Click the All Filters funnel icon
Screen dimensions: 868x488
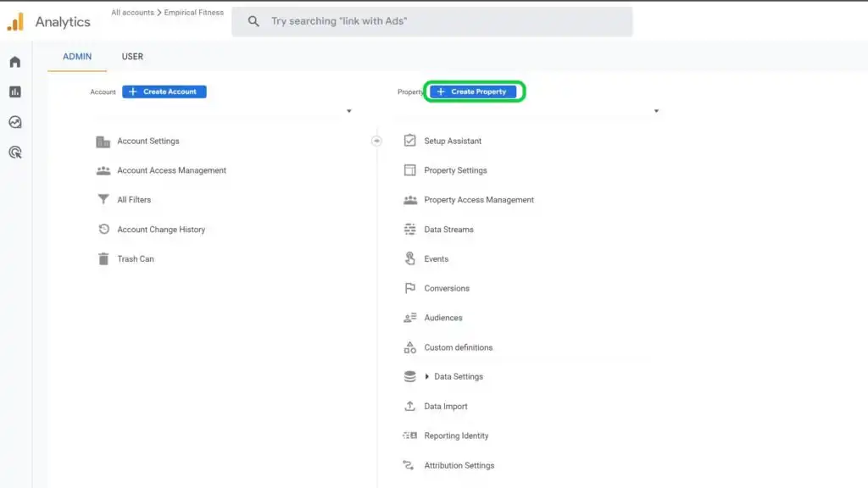[x=103, y=200]
